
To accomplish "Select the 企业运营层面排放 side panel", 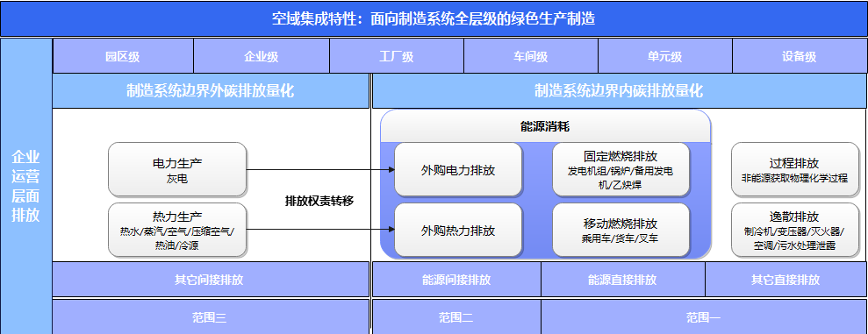I will pyautogui.click(x=26, y=186).
